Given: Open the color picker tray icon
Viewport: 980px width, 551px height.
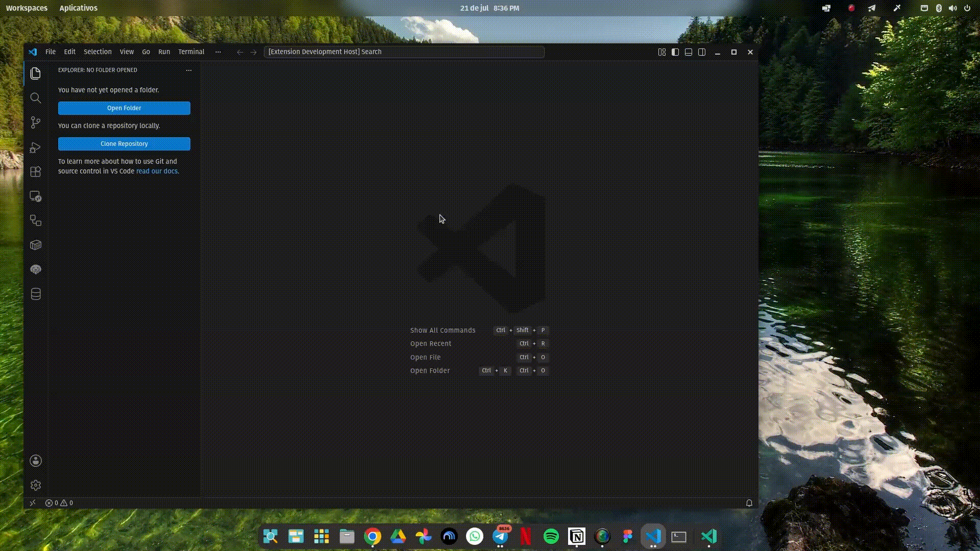Looking at the screenshot, I should tap(897, 8).
